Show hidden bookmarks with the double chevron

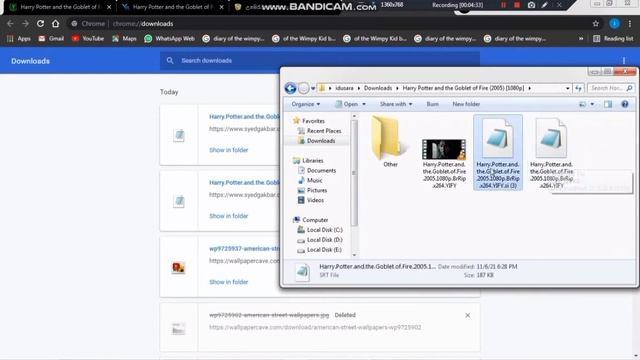coord(581,39)
